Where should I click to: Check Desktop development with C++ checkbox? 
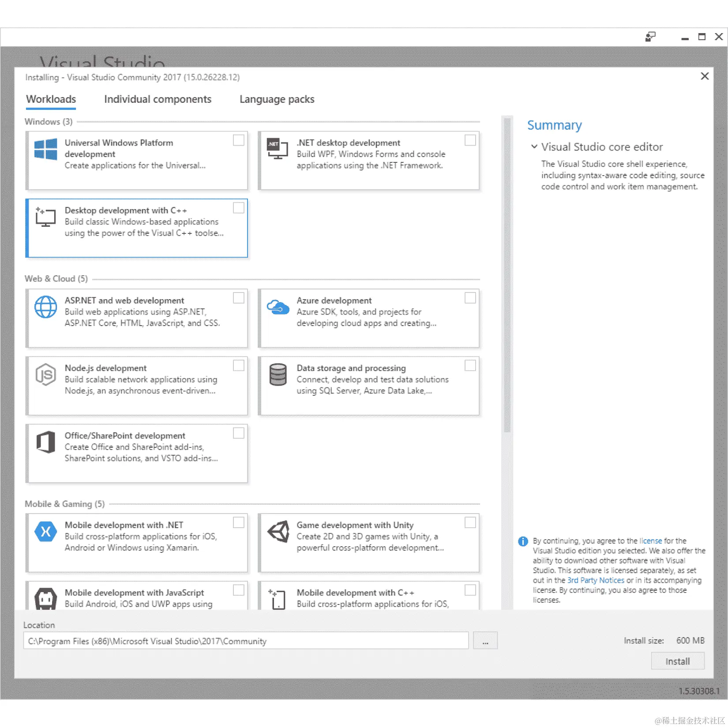(x=239, y=208)
